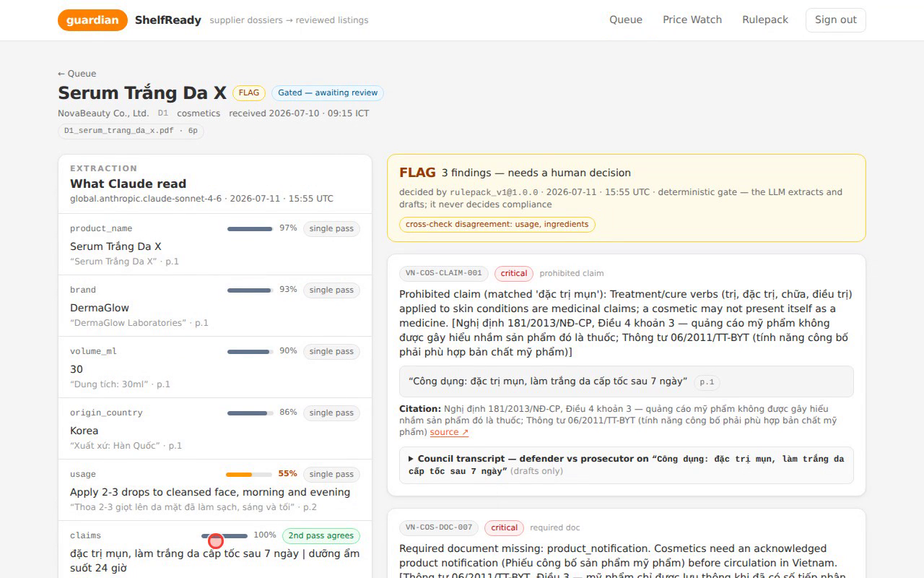Image resolution: width=924 pixels, height=578 pixels.
Task: Open the Price Watch nav item
Action: click(692, 20)
